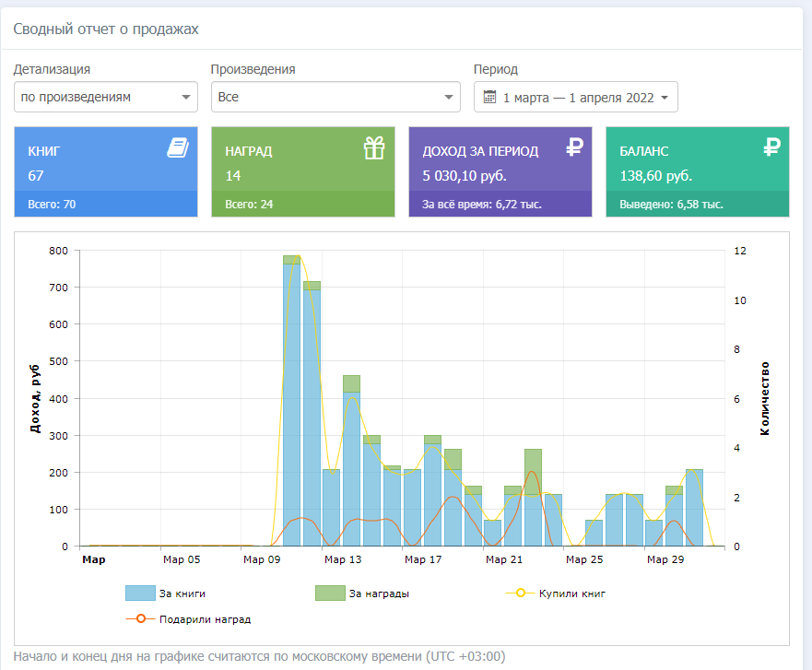
Task: Click the gift icon in НАГРАД card
Action: tap(373, 147)
